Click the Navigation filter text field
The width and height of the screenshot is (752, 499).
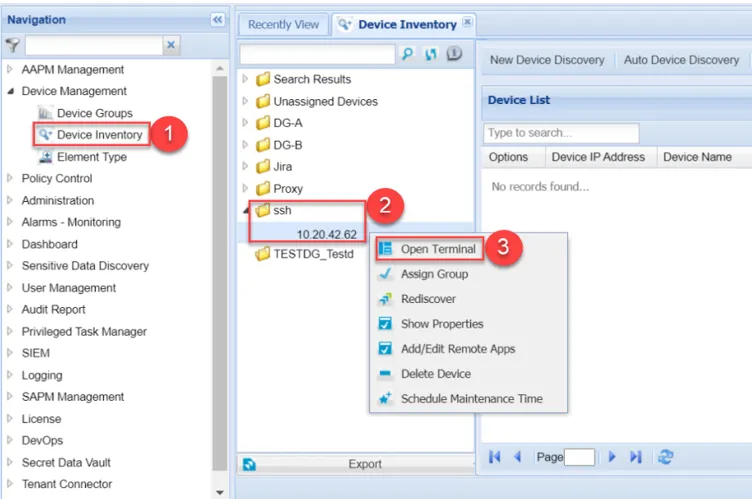[94, 45]
